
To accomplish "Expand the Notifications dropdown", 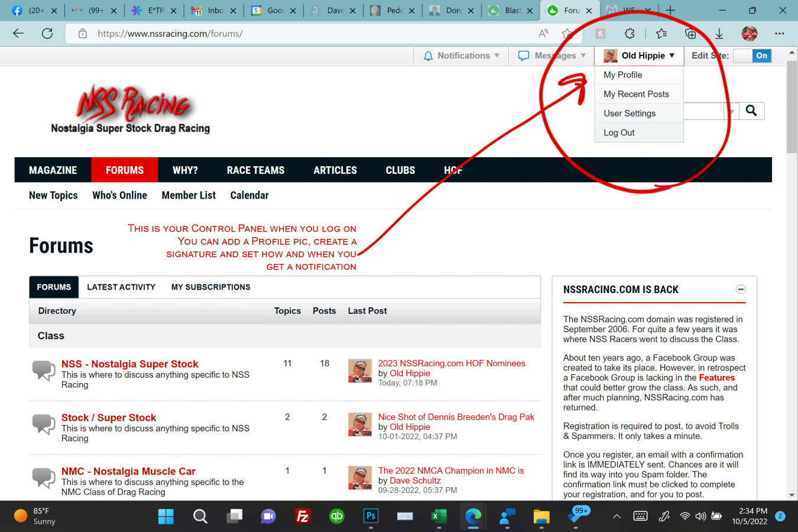I will [462, 56].
